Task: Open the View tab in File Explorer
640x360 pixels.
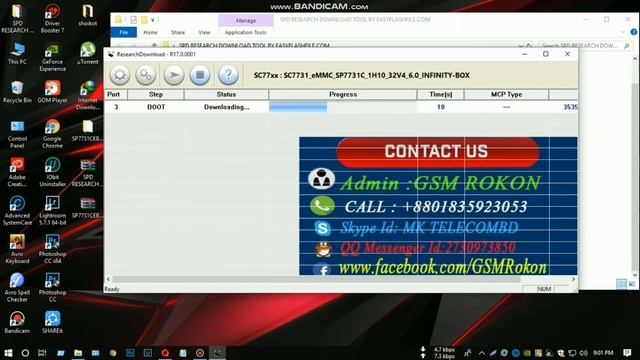Action: tap(204, 32)
